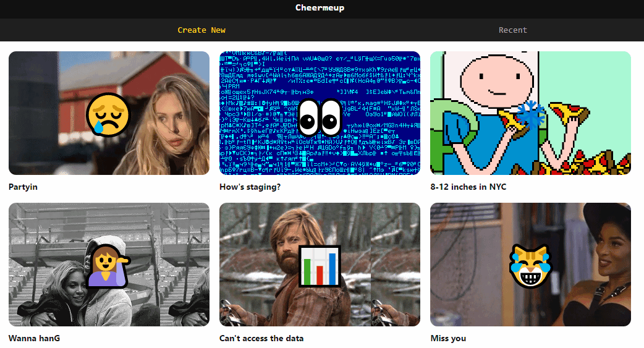Open the Create New tab
644x348 pixels.
[201, 30]
